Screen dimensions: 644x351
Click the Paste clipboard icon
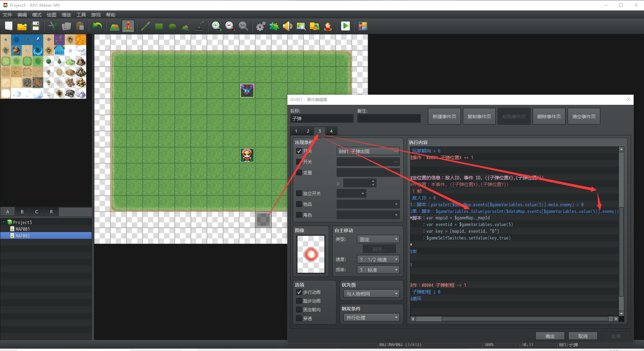(80, 26)
